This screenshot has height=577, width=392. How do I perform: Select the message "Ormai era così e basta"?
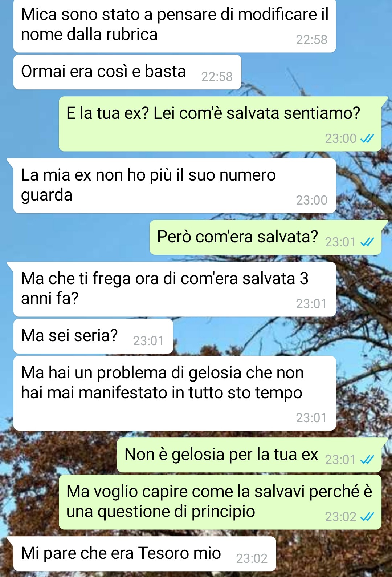pyautogui.click(x=127, y=72)
